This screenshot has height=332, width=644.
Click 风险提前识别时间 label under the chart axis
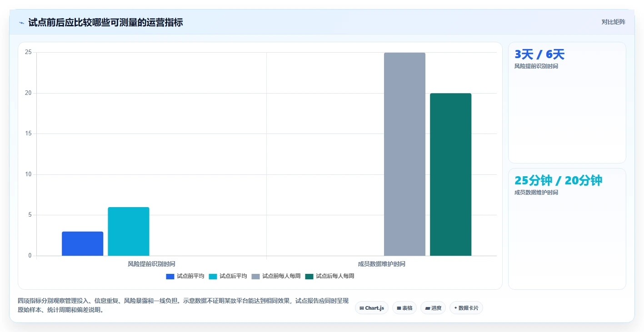[151, 264]
